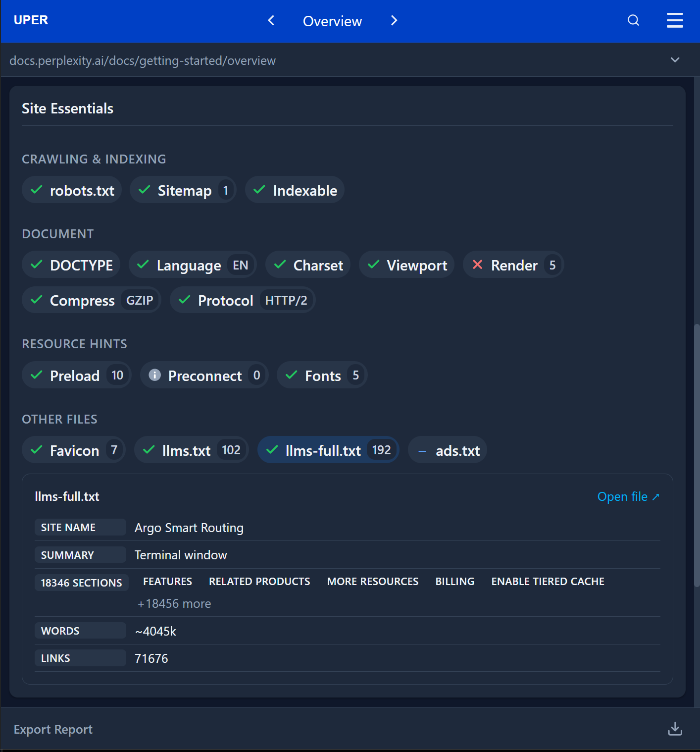700x752 pixels.
Task: Click the check icon on the Favicon badge
Action: 36,450
